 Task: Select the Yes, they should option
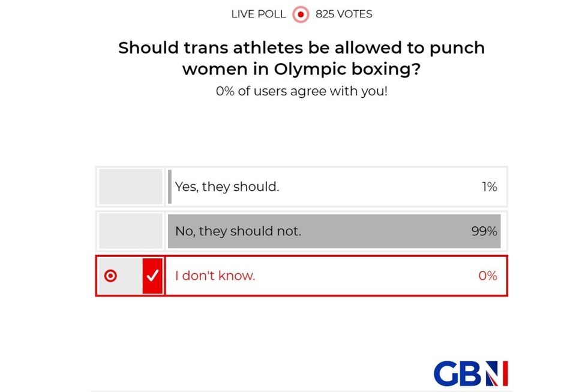(300, 187)
